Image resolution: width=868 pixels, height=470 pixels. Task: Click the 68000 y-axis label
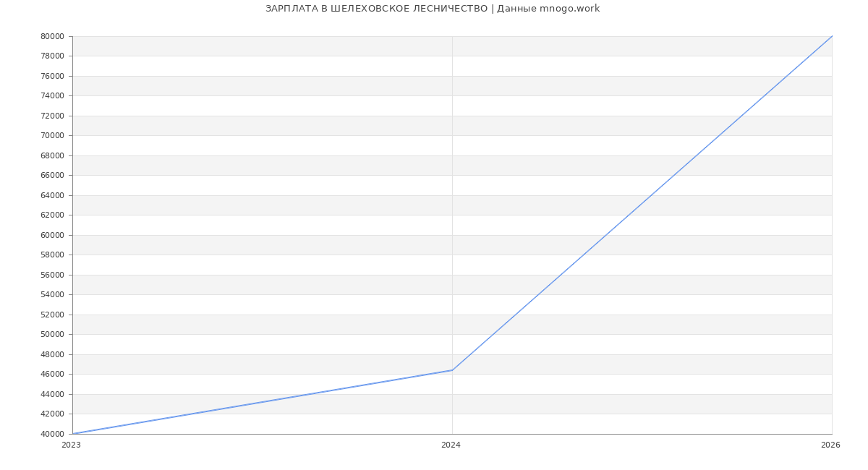click(53, 155)
